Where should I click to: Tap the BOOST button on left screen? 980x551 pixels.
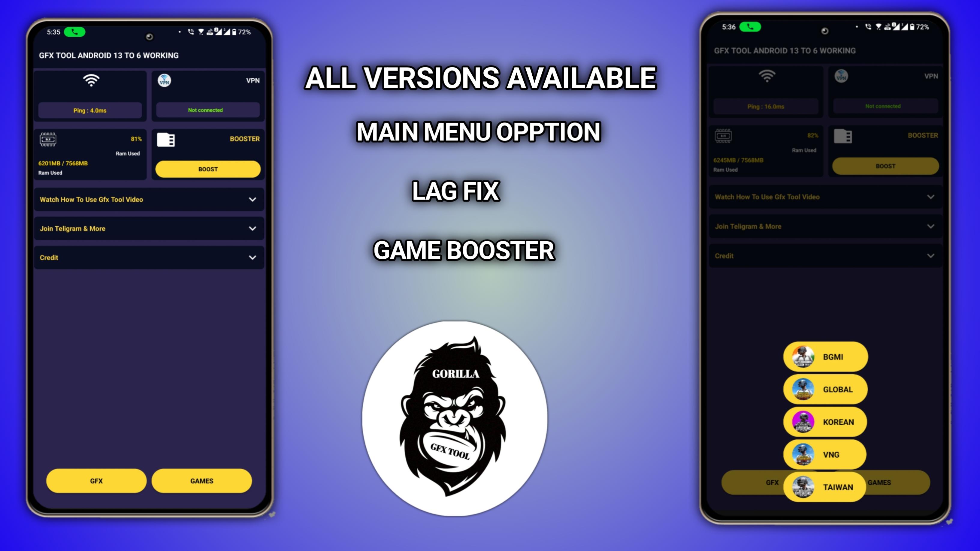[x=207, y=169]
